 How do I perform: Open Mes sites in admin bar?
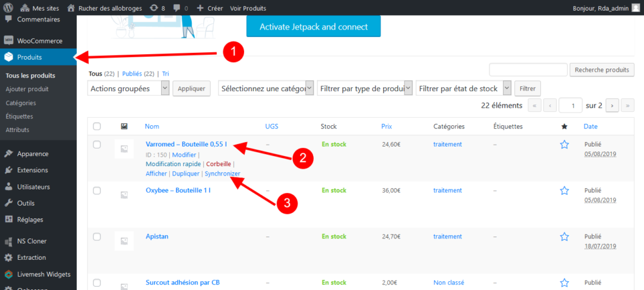40,8
